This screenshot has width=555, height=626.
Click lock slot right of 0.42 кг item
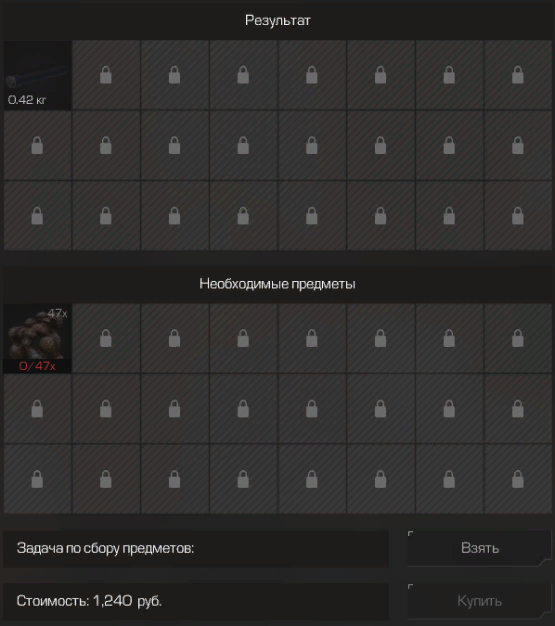(x=106, y=75)
